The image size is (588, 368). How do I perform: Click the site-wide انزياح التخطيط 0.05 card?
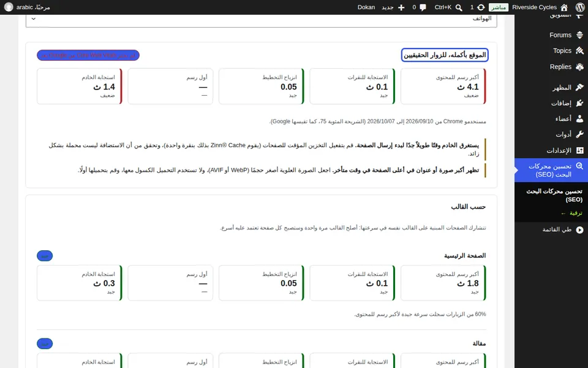262,86
